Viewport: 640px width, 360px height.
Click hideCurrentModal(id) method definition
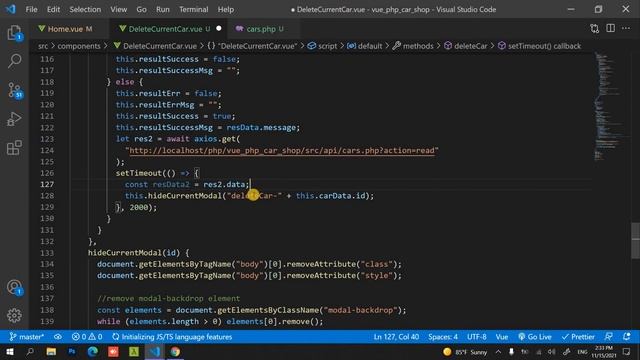(x=139, y=253)
